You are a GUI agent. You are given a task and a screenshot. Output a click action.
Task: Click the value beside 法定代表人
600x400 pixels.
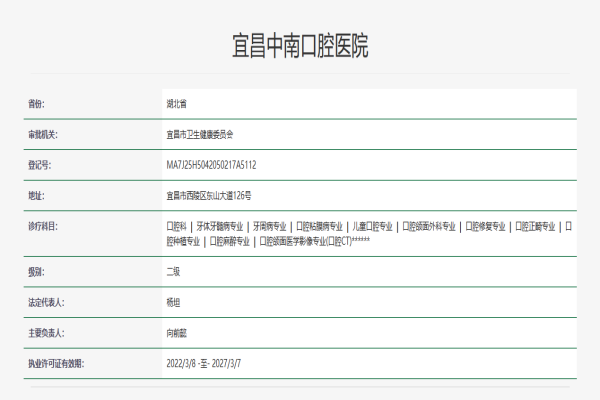173,303
